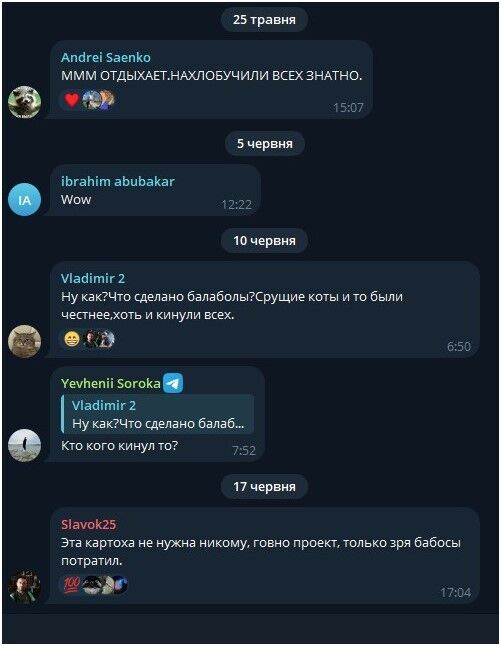The width and height of the screenshot is (501, 646).
Task: Click the Telegram badge next to Yevhenii Soroka
Action: [173, 383]
